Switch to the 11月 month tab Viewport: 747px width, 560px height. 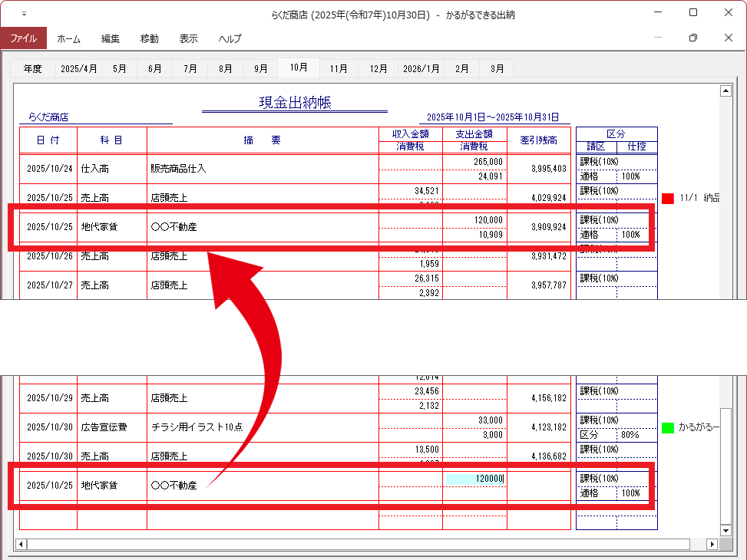coord(339,68)
